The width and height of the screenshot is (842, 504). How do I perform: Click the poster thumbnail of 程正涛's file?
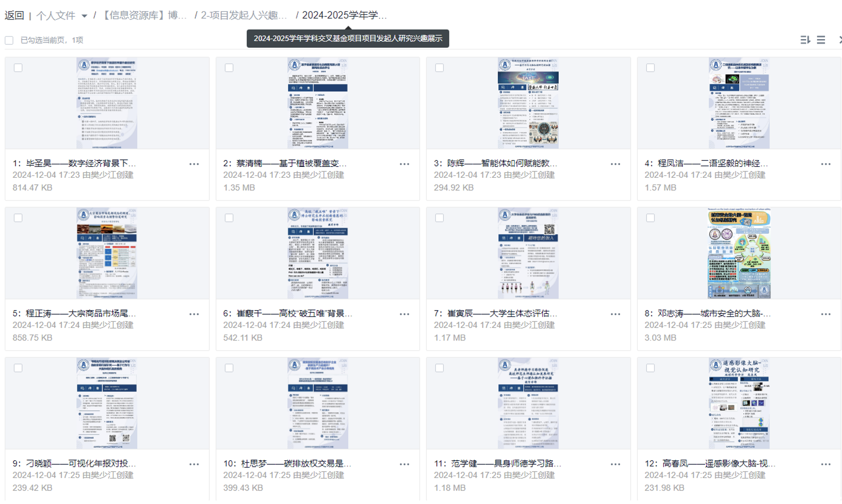pos(106,253)
